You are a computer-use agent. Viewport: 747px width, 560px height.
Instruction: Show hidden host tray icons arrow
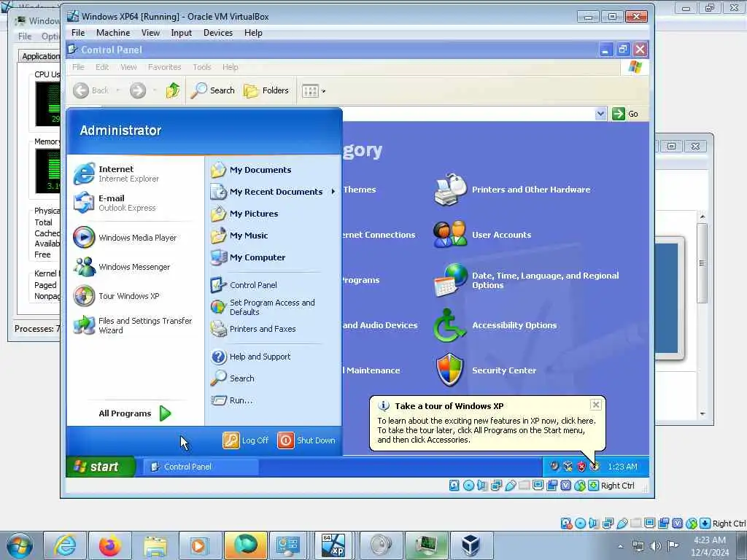click(620, 546)
